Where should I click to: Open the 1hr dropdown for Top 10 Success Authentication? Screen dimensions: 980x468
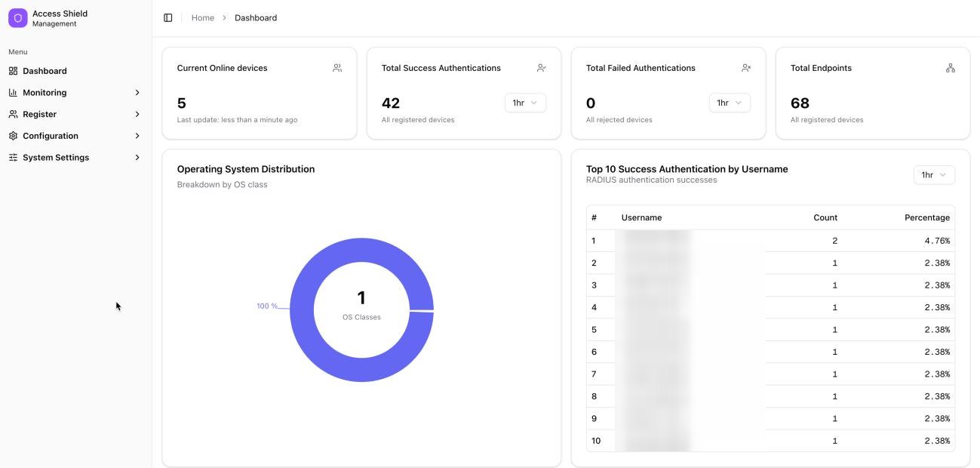point(934,175)
